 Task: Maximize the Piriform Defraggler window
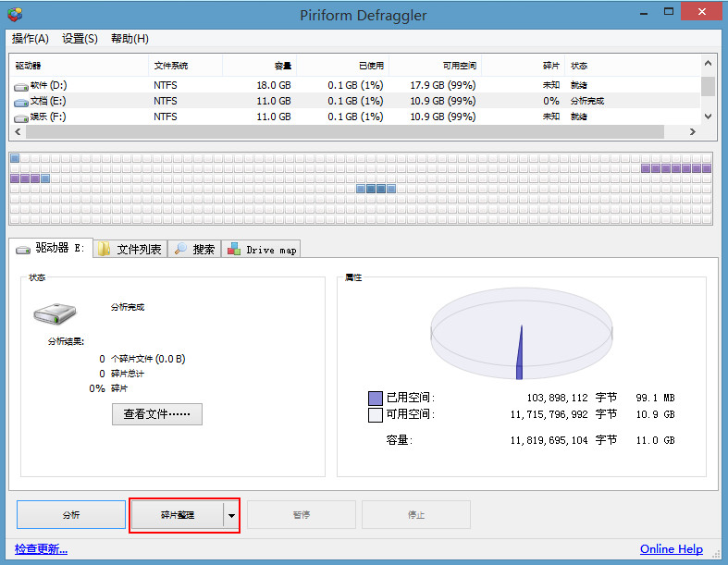(669, 12)
